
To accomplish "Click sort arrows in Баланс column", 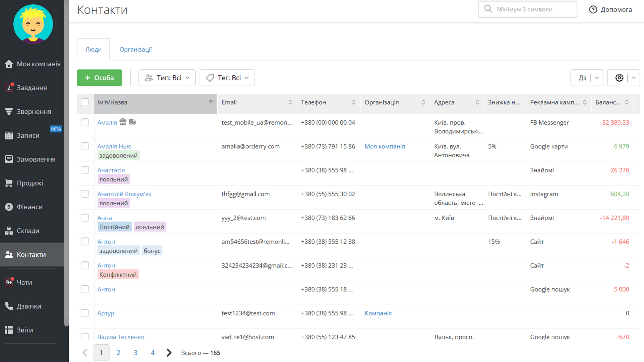I will click(x=627, y=102).
